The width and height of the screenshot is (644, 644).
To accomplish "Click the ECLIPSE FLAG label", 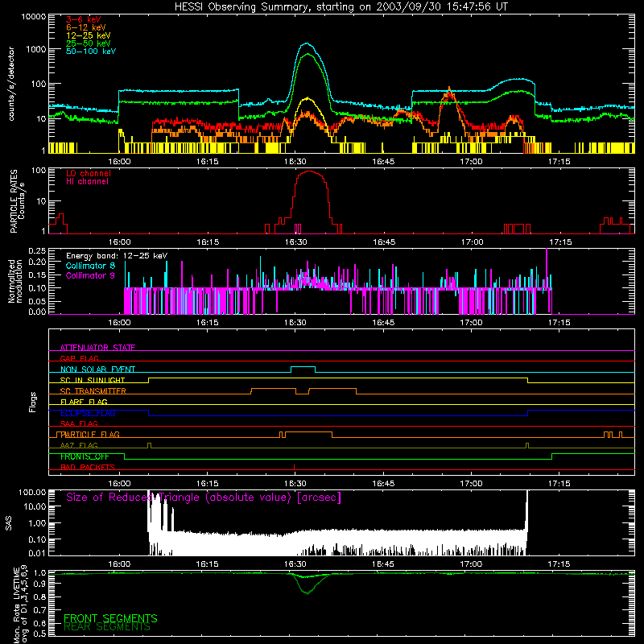I will click(x=88, y=413).
